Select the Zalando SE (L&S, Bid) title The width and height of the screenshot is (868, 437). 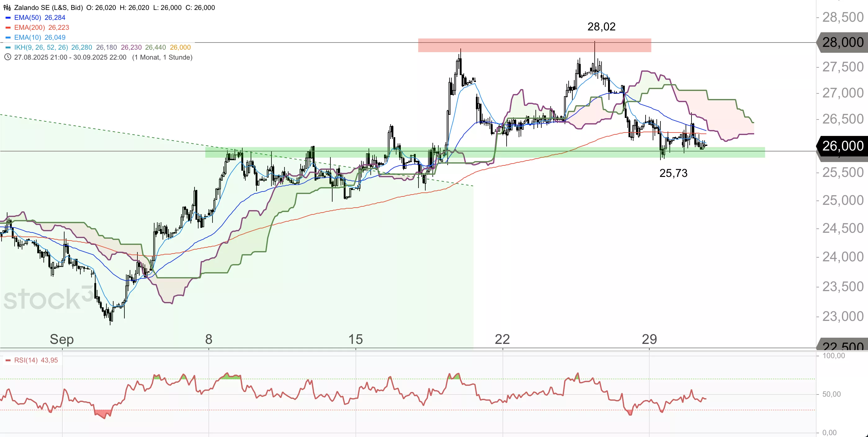click(x=48, y=7)
